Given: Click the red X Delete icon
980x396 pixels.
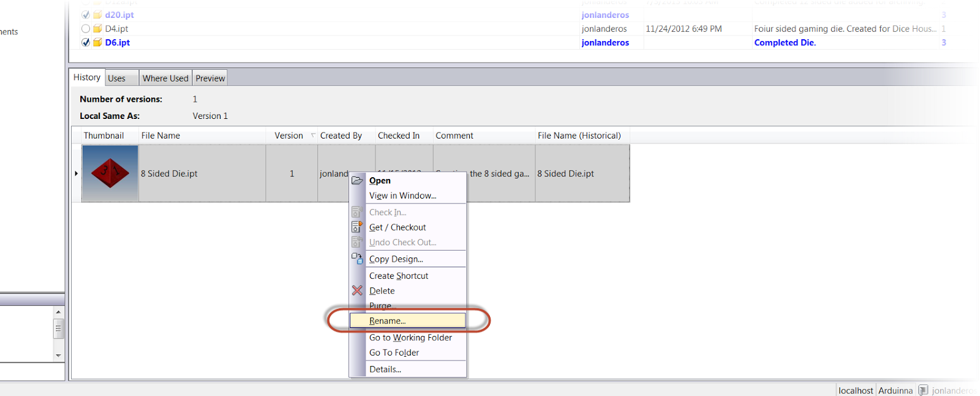Looking at the screenshot, I should [357, 291].
